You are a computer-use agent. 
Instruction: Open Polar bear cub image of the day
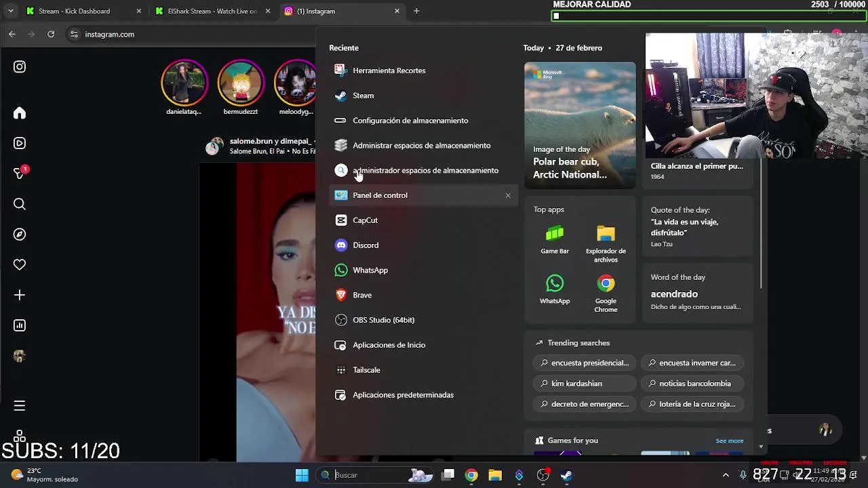[x=580, y=125]
